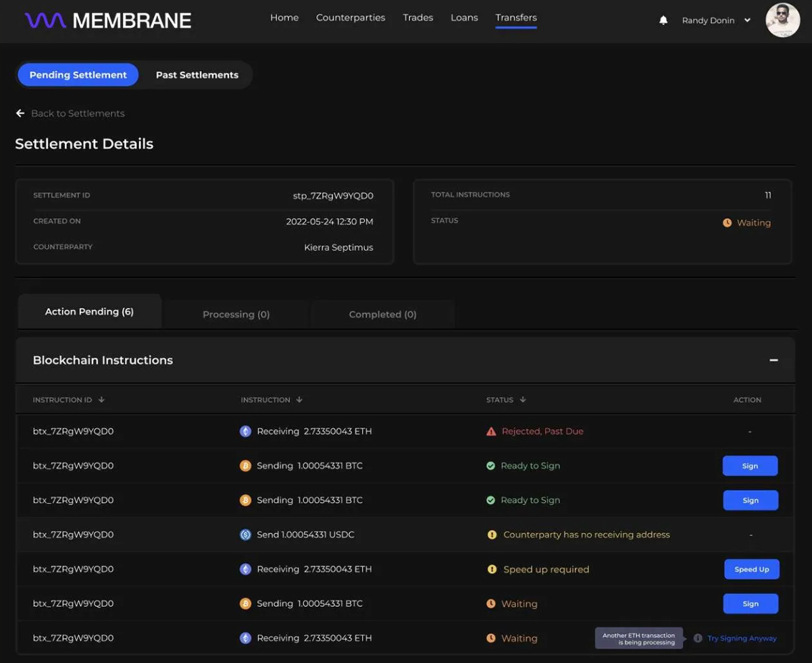Sort by the Instruction ID column arrow
Image resolution: width=812 pixels, height=663 pixels.
tap(101, 399)
